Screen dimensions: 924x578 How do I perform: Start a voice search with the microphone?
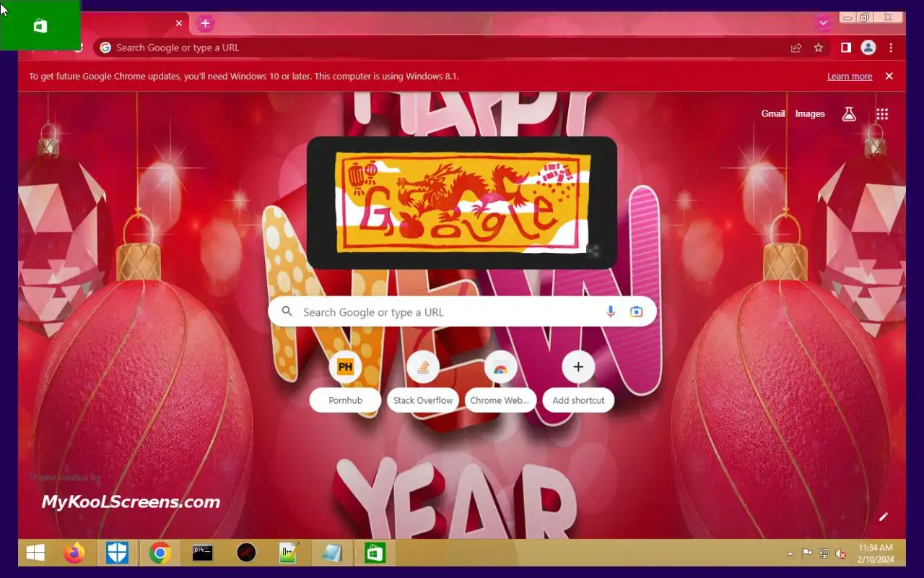(611, 311)
